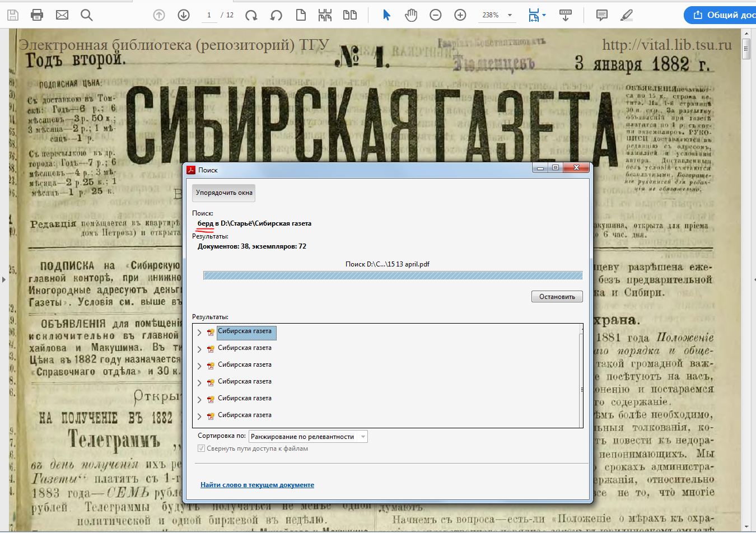Click the zoom out minus icon
The width and height of the screenshot is (756, 533).
pyautogui.click(x=436, y=15)
